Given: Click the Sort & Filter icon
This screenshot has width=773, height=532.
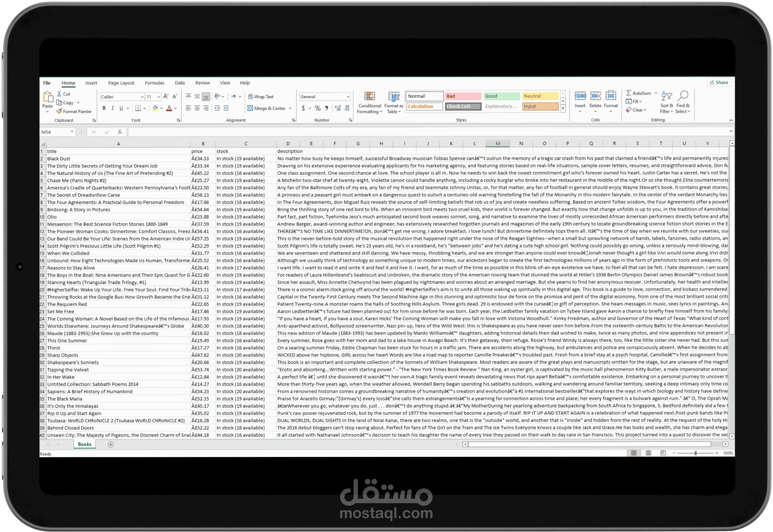Looking at the screenshot, I should (x=667, y=96).
